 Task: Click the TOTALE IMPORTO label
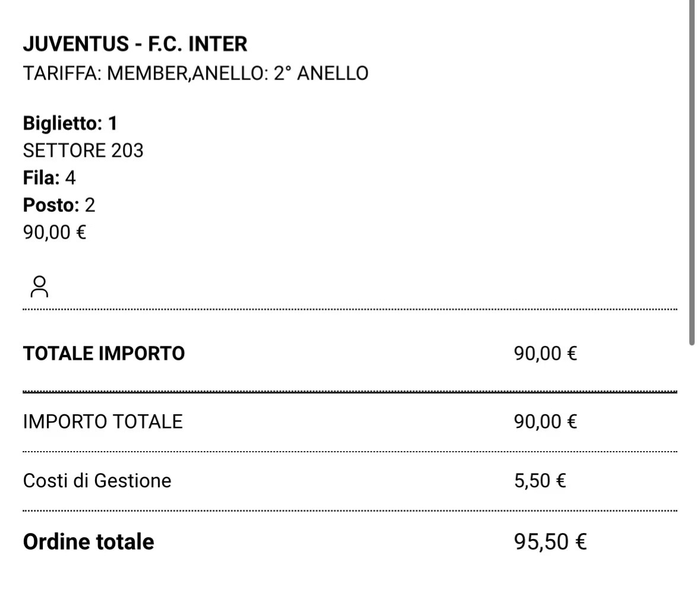(x=104, y=353)
